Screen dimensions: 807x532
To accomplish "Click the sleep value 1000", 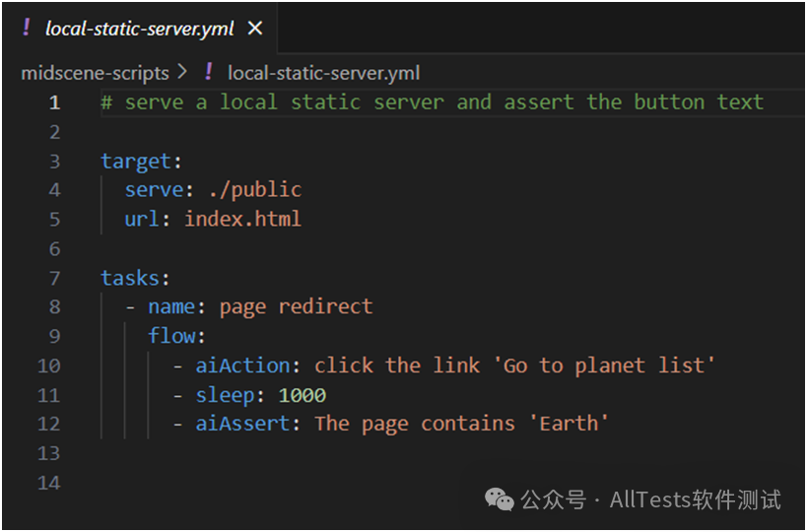I will pos(303,395).
